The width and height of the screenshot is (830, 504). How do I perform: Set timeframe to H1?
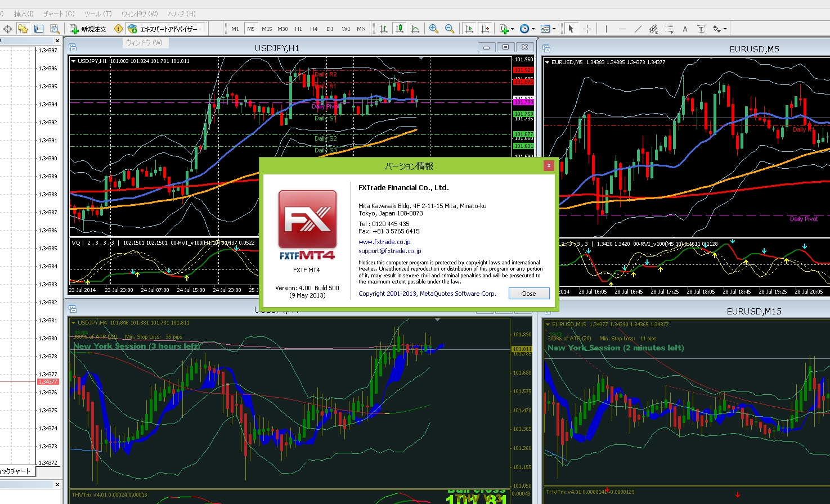(298, 29)
